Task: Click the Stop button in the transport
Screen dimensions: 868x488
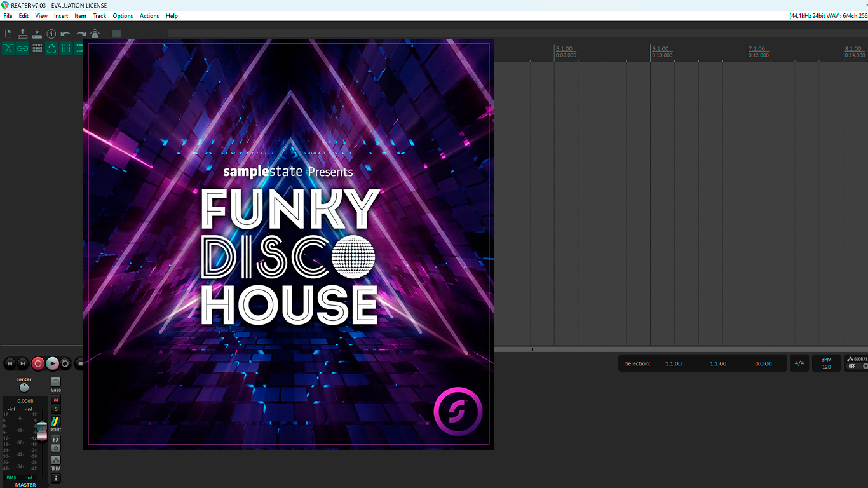Action: point(79,363)
